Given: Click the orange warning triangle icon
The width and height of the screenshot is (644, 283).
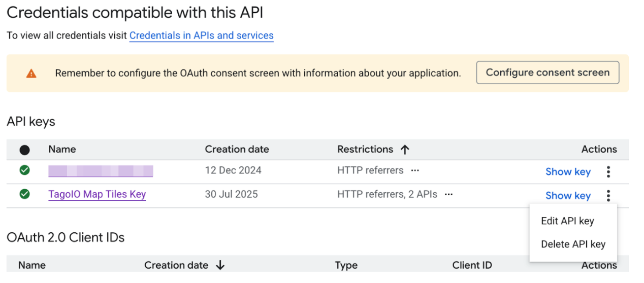Looking at the screenshot, I should point(31,74).
